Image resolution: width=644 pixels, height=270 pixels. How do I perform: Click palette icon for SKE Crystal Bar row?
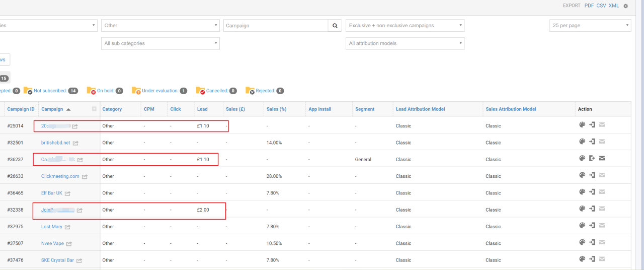coord(582,259)
